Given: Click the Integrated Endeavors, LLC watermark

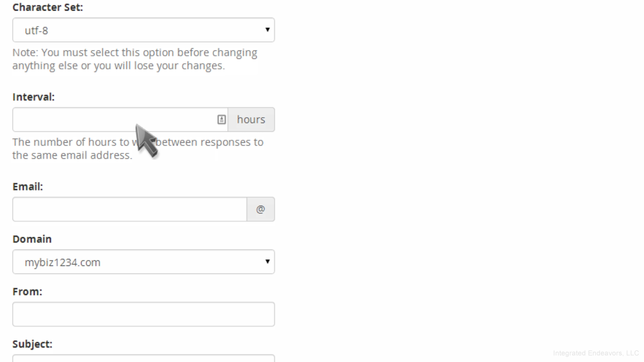Looking at the screenshot, I should [x=596, y=353].
